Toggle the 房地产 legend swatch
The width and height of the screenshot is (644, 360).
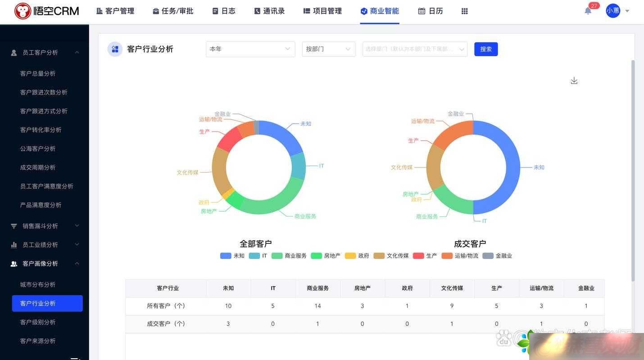pos(317,256)
